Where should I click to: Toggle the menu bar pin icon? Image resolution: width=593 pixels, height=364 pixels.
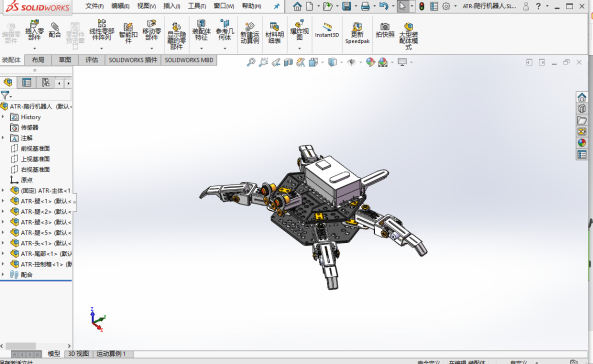pos(277,6)
